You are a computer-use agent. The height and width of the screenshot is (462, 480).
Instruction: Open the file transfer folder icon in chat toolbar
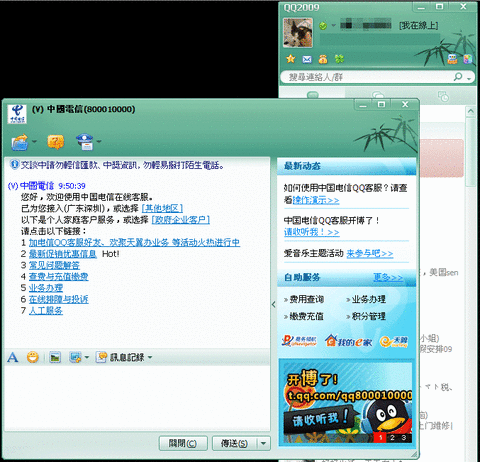[20, 142]
